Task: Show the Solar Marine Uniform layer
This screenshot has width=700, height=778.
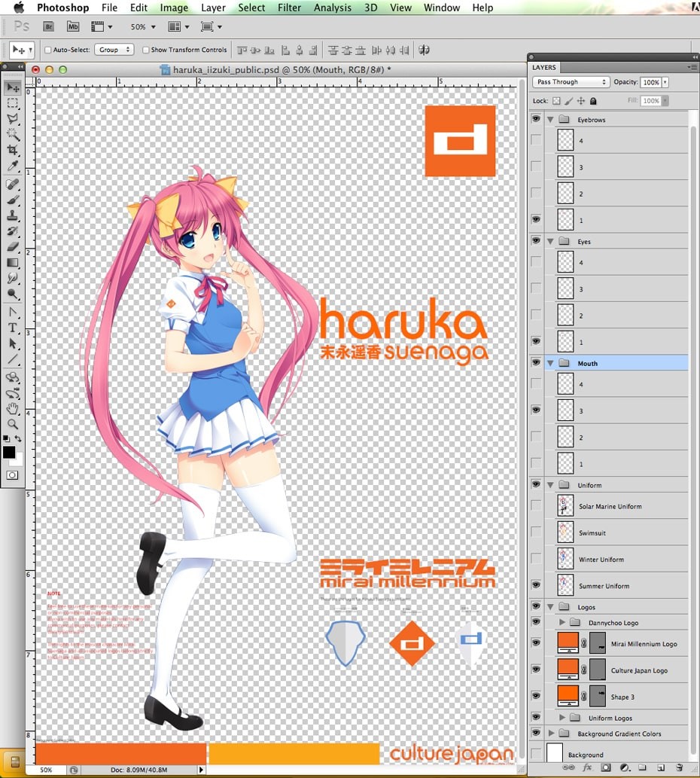Action: (x=536, y=505)
